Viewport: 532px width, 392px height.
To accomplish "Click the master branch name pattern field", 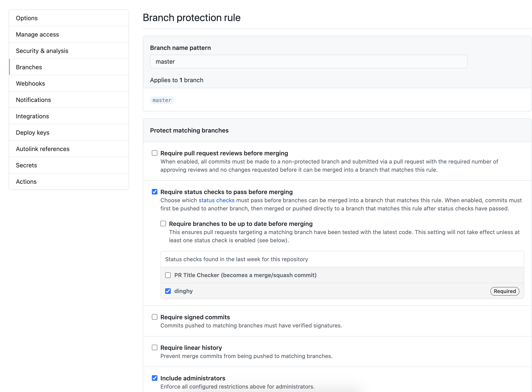I will click(x=309, y=62).
